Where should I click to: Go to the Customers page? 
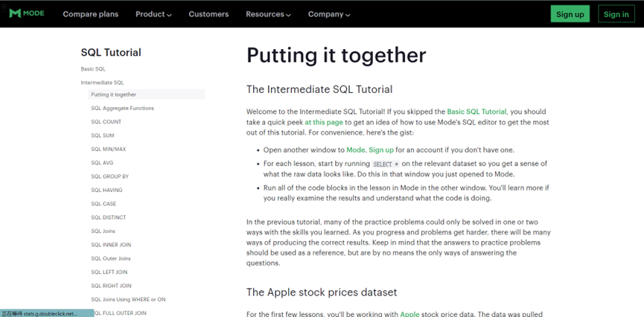click(x=208, y=14)
